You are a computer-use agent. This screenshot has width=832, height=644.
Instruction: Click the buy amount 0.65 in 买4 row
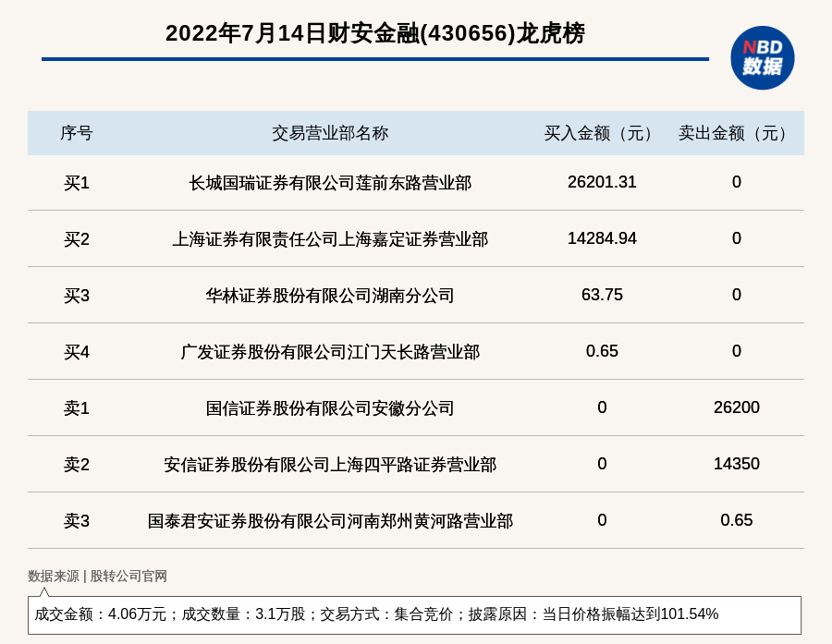602,351
